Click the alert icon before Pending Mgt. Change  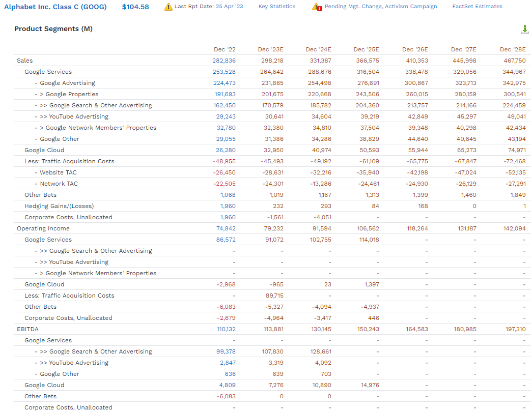coord(317,7)
